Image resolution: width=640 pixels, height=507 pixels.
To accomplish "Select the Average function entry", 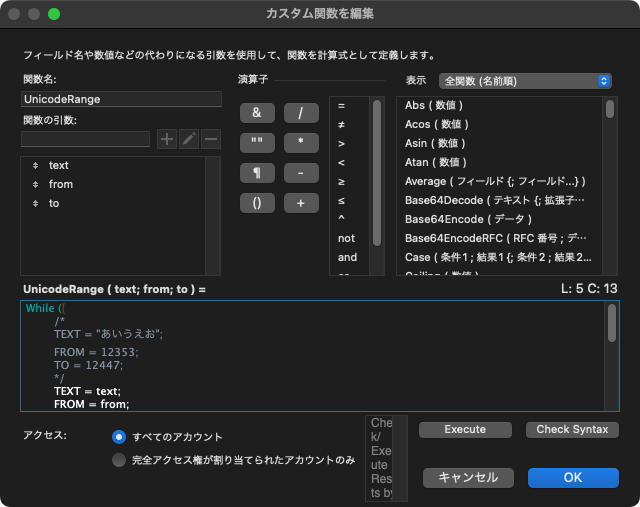I will 499,182.
